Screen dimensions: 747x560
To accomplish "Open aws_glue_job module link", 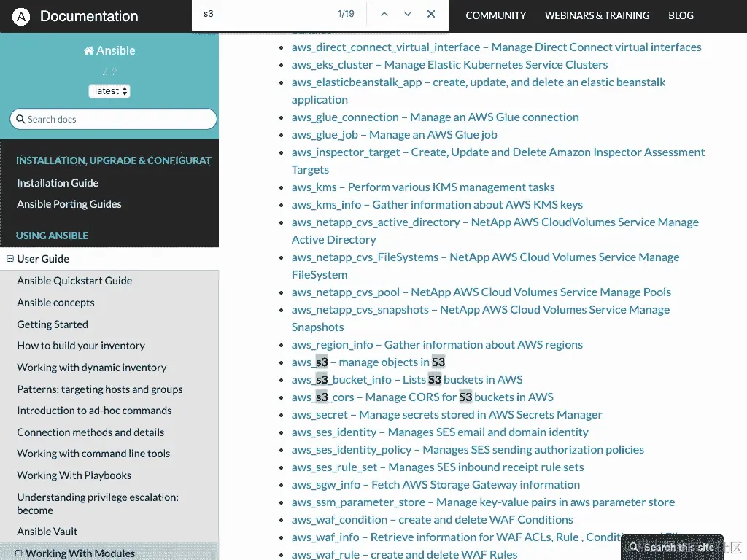I will click(395, 135).
